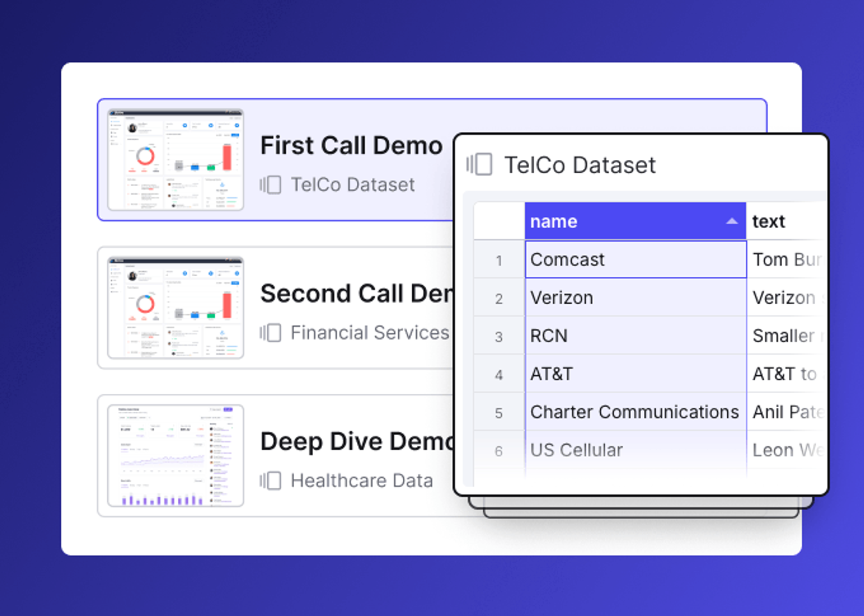864x616 pixels.
Task: Click dataset icon under First Call Demo
Action: [x=270, y=185]
